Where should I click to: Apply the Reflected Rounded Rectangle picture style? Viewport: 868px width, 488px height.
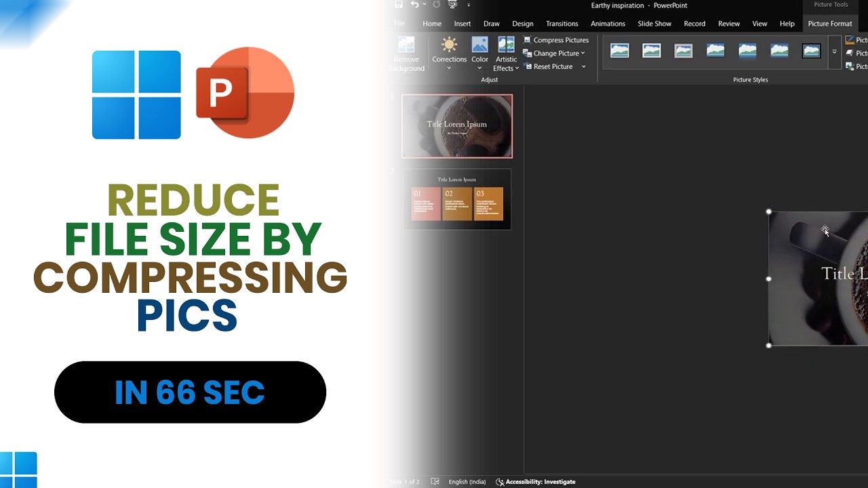[747, 51]
